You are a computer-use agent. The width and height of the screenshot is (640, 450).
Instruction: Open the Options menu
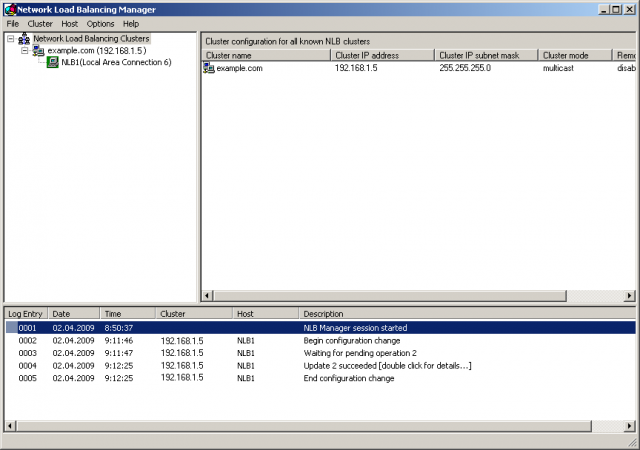100,24
